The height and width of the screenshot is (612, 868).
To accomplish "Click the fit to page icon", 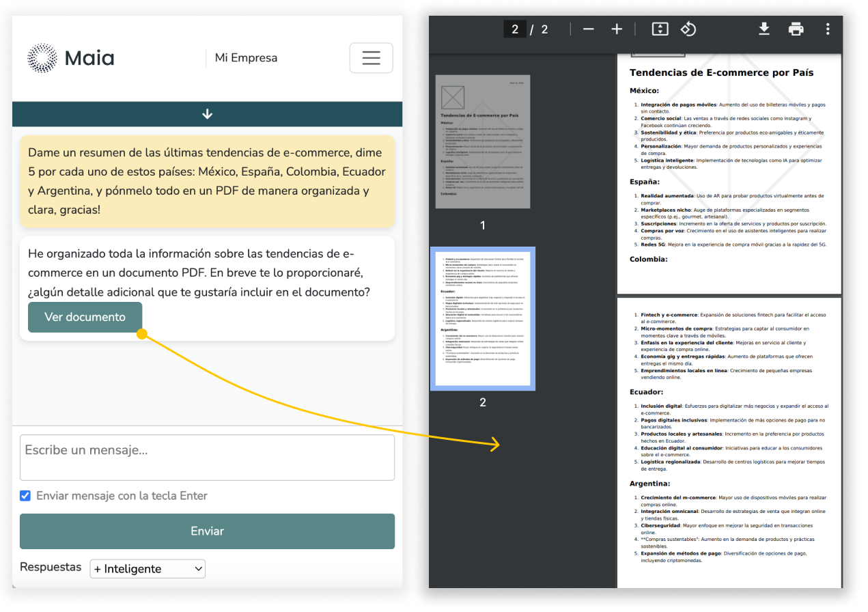I will (x=659, y=29).
